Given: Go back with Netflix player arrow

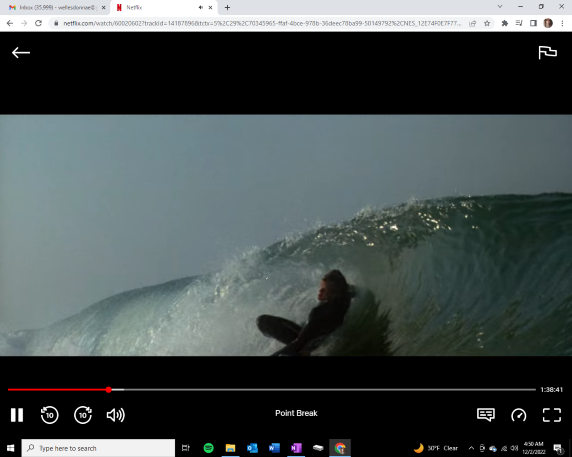Looking at the screenshot, I should click(x=21, y=53).
